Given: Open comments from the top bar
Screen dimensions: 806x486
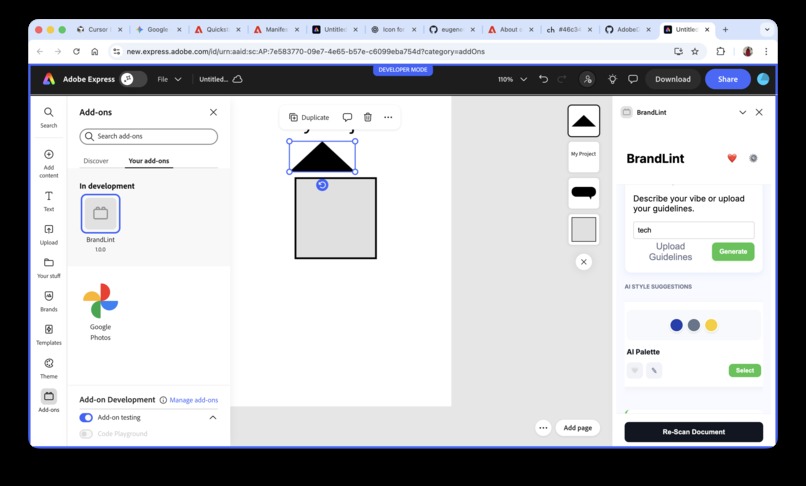Looking at the screenshot, I should coord(633,79).
